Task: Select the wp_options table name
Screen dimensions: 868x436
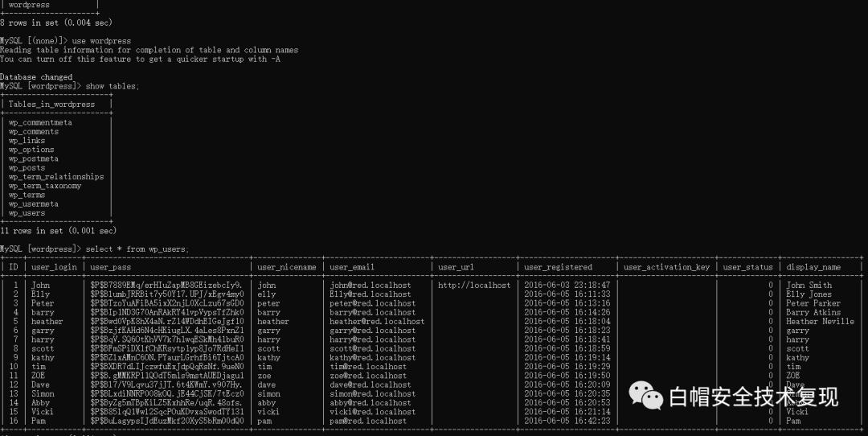Action: click(x=31, y=150)
